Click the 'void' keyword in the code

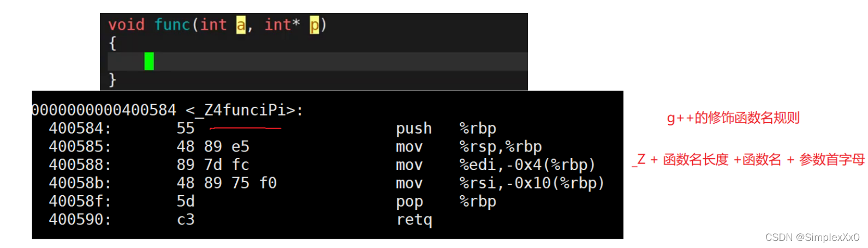coord(126,25)
